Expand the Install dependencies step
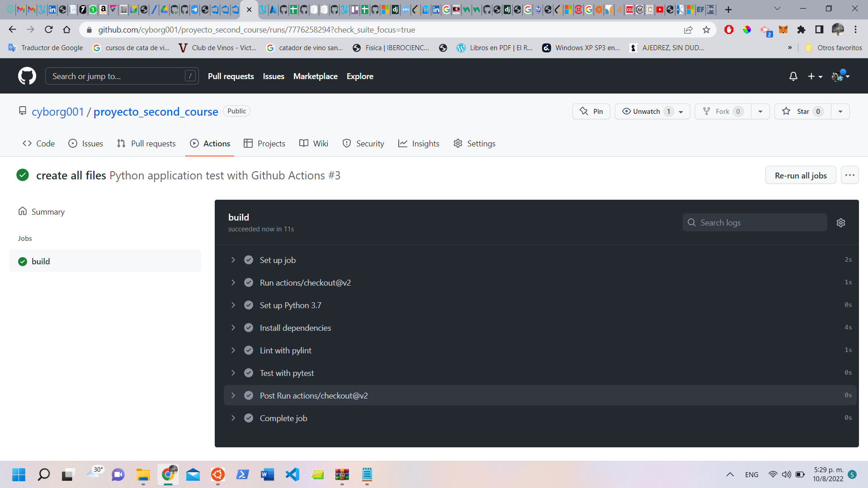The image size is (868, 488). tap(233, 328)
